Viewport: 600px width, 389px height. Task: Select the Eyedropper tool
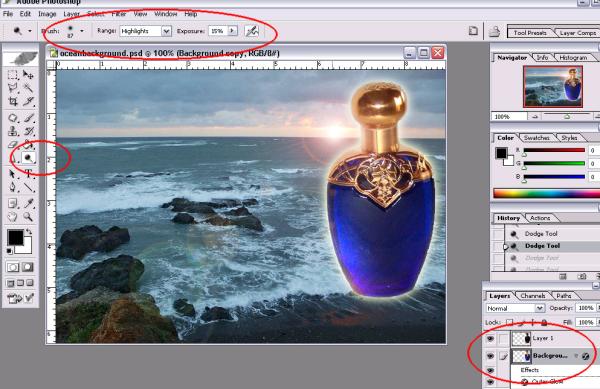pos(28,203)
